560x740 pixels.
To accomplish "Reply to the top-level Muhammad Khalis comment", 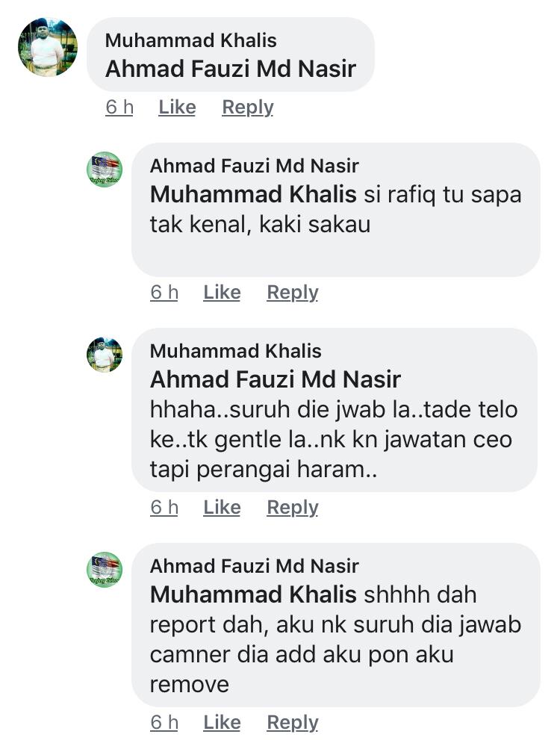I will [x=247, y=108].
